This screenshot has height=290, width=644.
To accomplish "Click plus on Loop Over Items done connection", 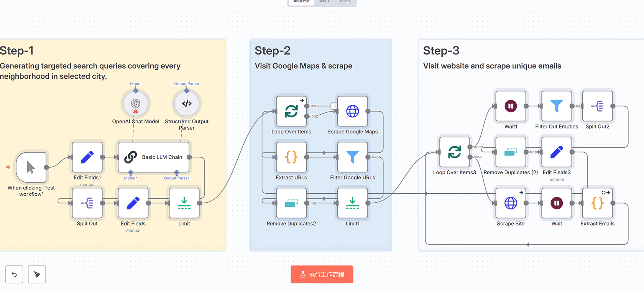I will coord(334,106).
